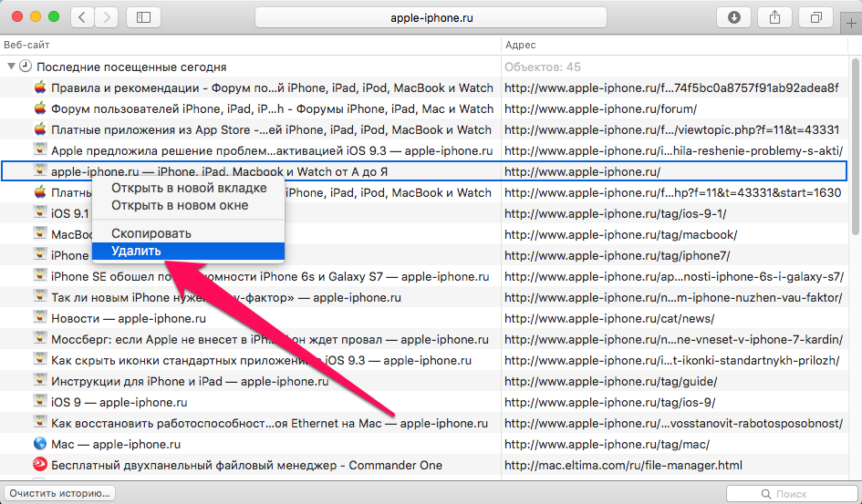Click the 'Объектов: 45' count label
The height and width of the screenshot is (504, 862).
pyautogui.click(x=543, y=67)
